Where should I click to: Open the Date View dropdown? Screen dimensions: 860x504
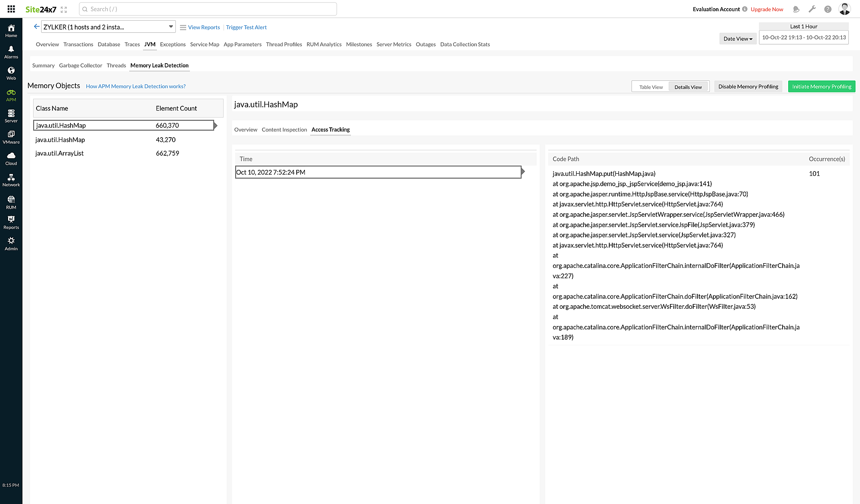coord(737,38)
